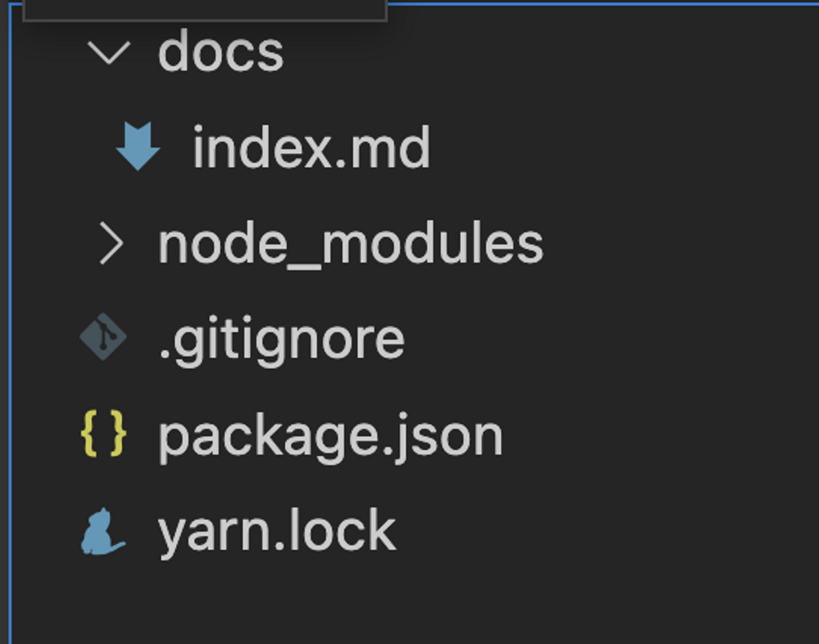Click the curly braces JSON icon
The width and height of the screenshot is (819, 644).
click(103, 434)
